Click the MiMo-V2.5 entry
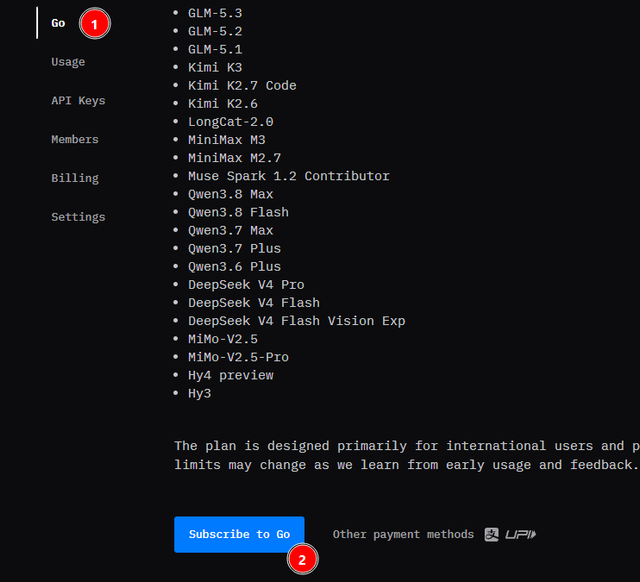The image size is (640, 582). tap(223, 339)
